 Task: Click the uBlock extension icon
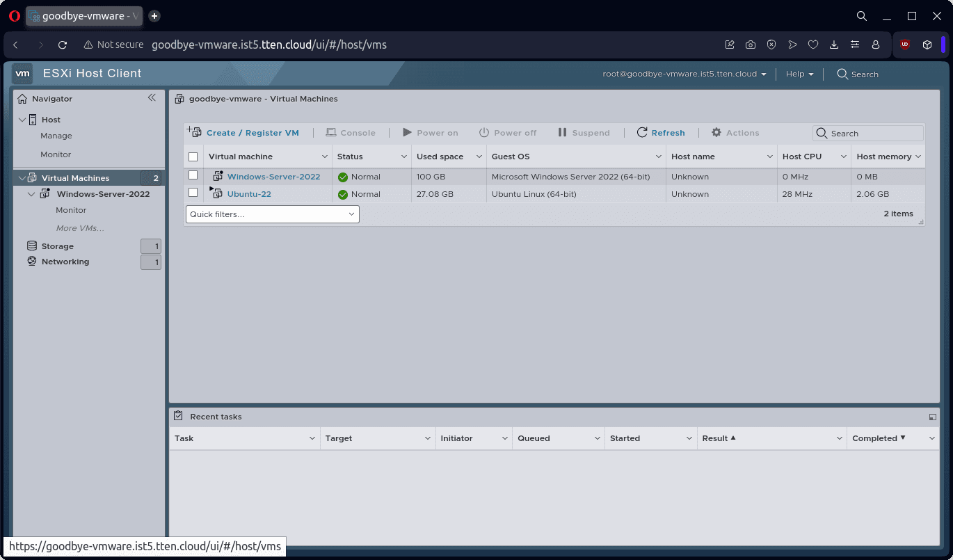[x=905, y=45]
